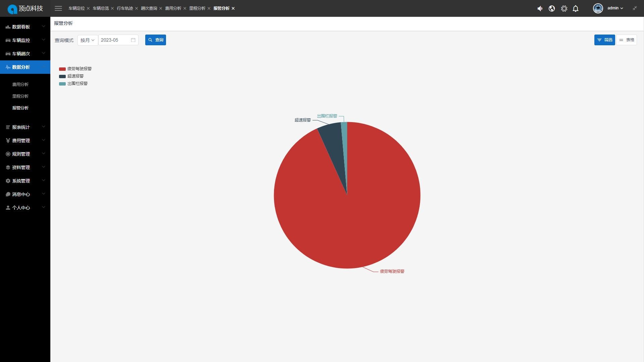Open the 按月 query mode dropdown
Screen dimensions: 644x362
pyautogui.click(x=88, y=40)
